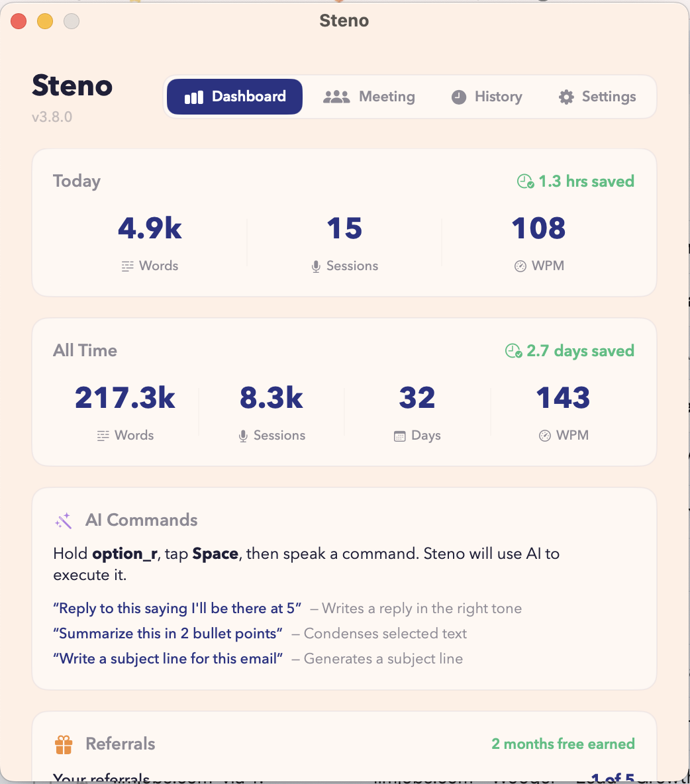Click the all-time 143 WPM stat

click(x=563, y=398)
